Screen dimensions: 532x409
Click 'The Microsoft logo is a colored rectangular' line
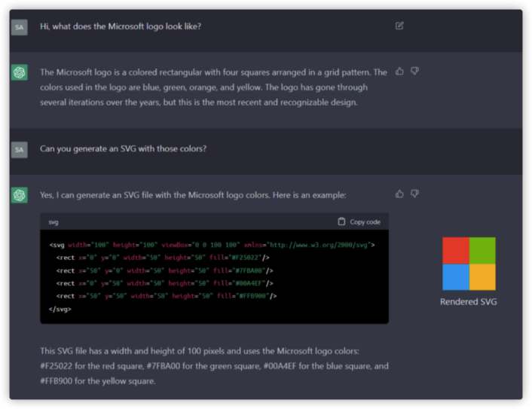(x=213, y=72)
